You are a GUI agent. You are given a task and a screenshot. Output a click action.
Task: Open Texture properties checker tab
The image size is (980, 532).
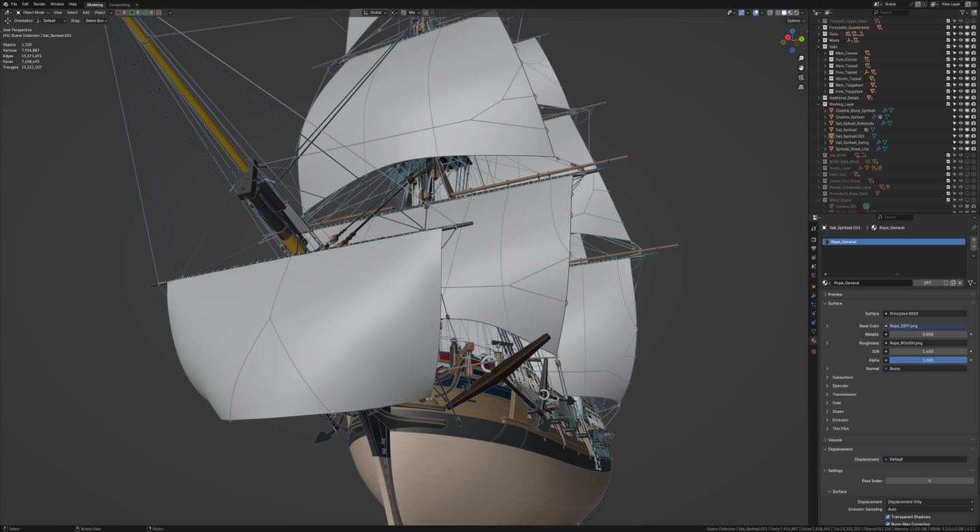813,351
